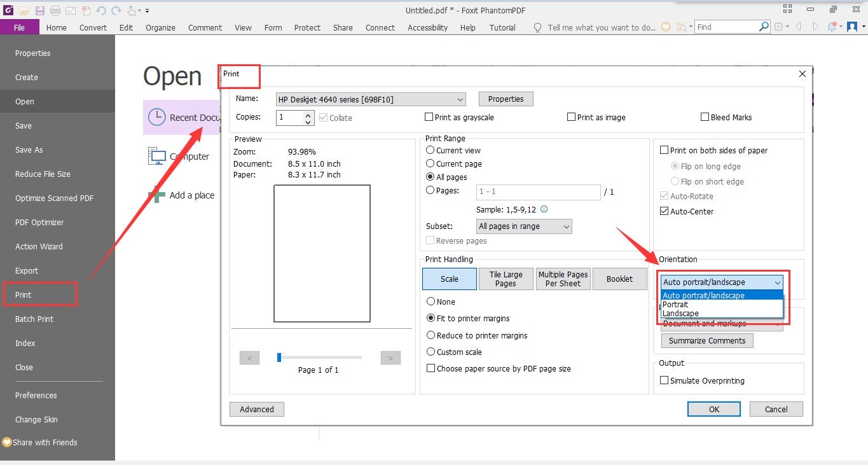
Task: Switch to the Comment tab
Action: pyautogui.click(x=205, y=27)
